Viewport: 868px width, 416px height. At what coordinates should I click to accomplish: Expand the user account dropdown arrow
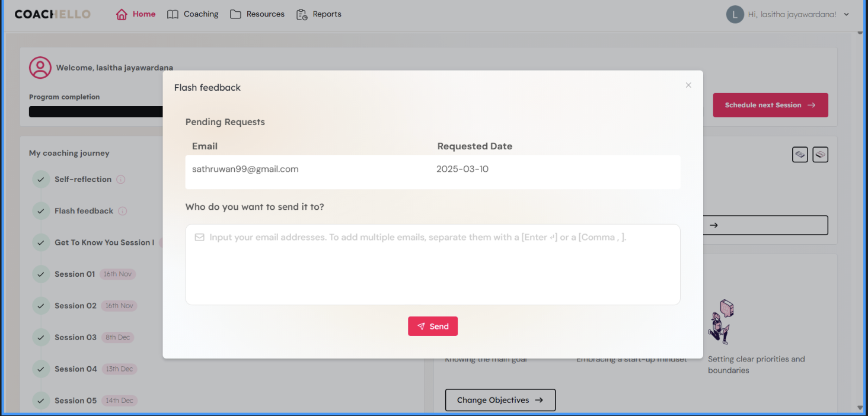click(846, 15)
